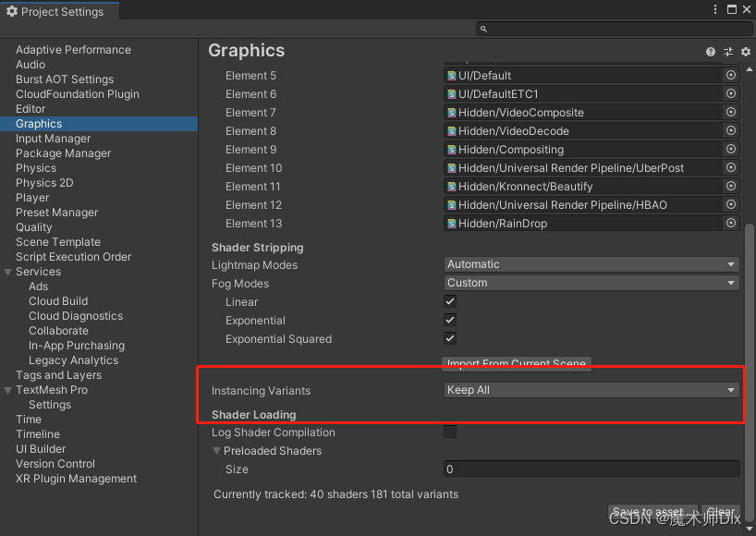Click the Project Settings gear icon on the tab
Image resolution: width=756 pixels, height=536 pixels.
[x=11, y=9]
